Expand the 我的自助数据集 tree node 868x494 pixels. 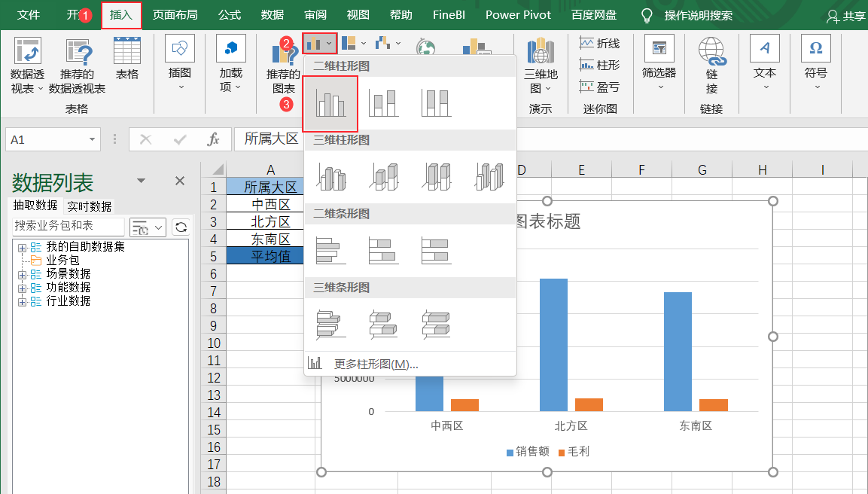pyautogui.click(x=22, y=248)
